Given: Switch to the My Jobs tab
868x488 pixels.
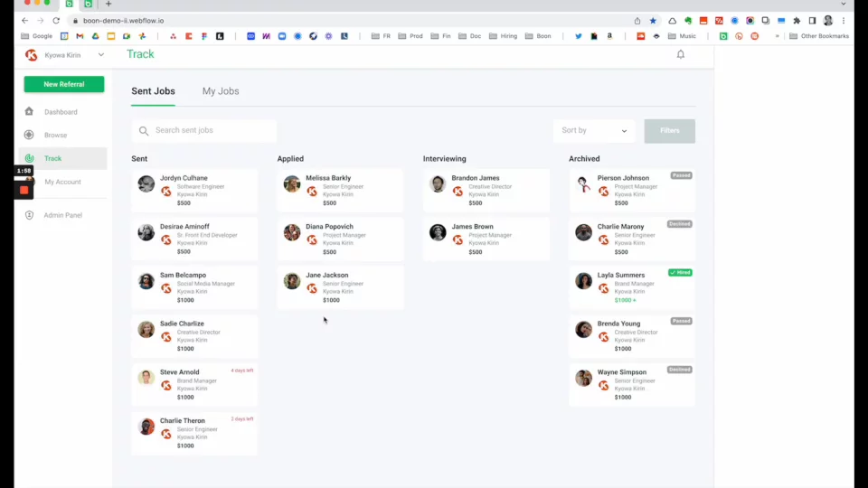Looking at the screenshot, I should click(221, 91).
